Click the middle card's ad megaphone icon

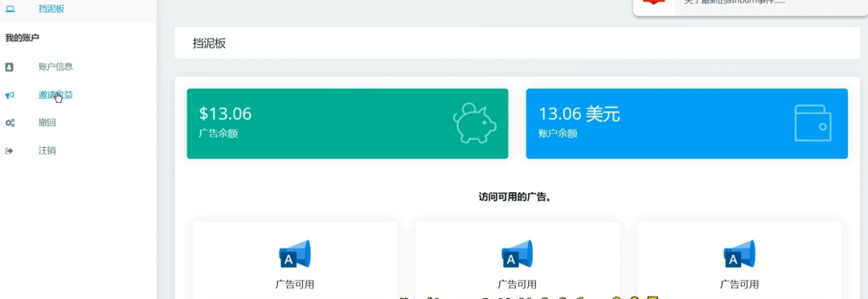tap(517, 254)
